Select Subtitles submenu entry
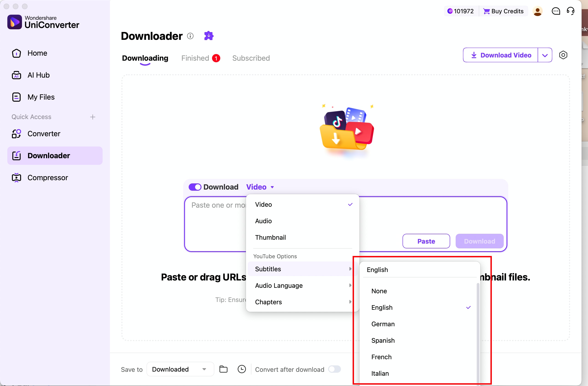Screen dimensions: 588x386 (303, 269)
